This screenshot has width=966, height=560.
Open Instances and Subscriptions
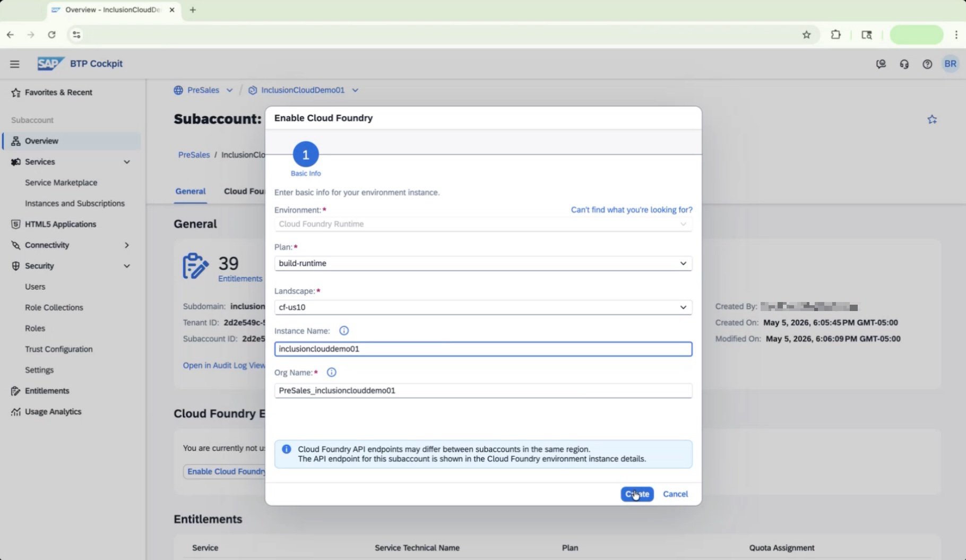(x=75, y=203)
